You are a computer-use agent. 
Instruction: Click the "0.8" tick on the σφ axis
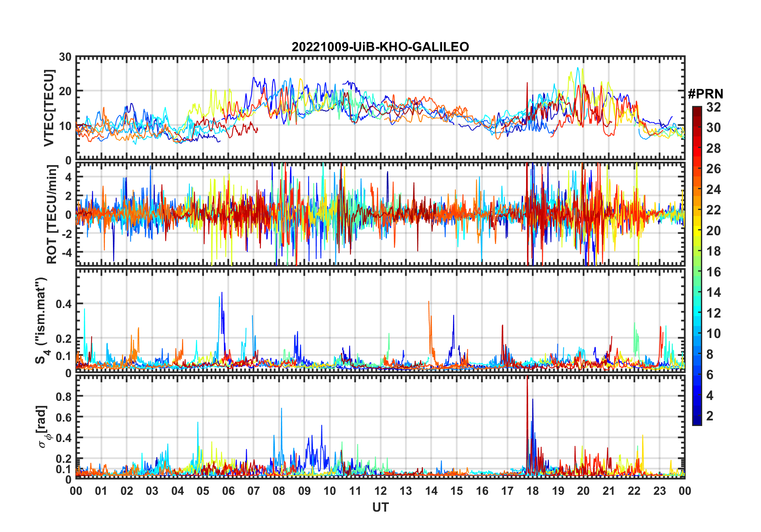click(x=64, y=396)
